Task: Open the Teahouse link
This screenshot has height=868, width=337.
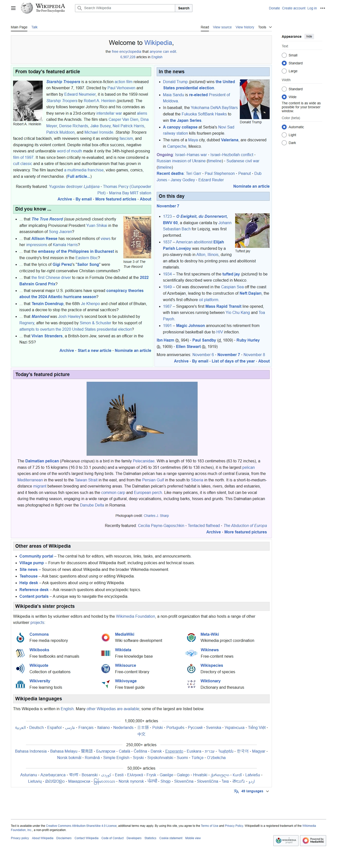Action: 28,576
